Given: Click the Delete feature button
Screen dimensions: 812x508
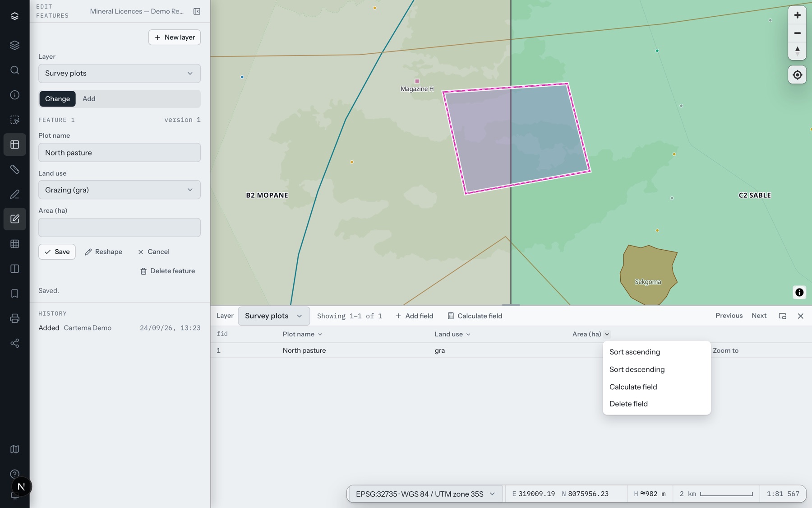Looking at the screenshot, I should coord(167,271).
